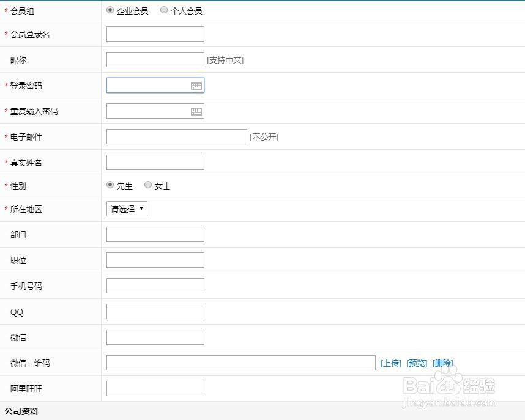This screenshot has width=525, height=420.
Task: Click into the 昵称 text box
Action: click(155, 60)
